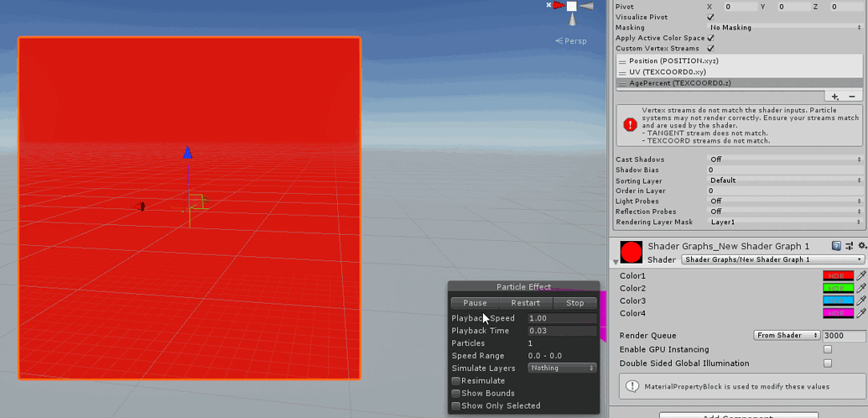Click the Order in Layer field
This screenshot has width=868, height=418.
[785, 191]
